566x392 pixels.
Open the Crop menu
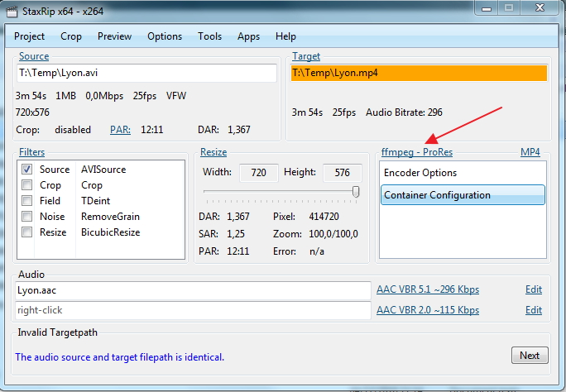(71, 36)
